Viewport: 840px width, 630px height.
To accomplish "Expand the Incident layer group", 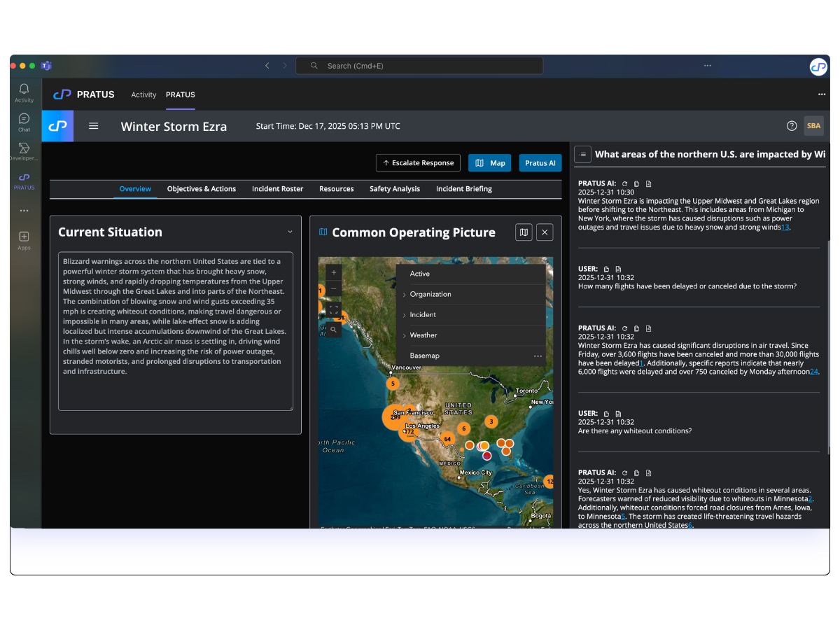I will 405,314.
